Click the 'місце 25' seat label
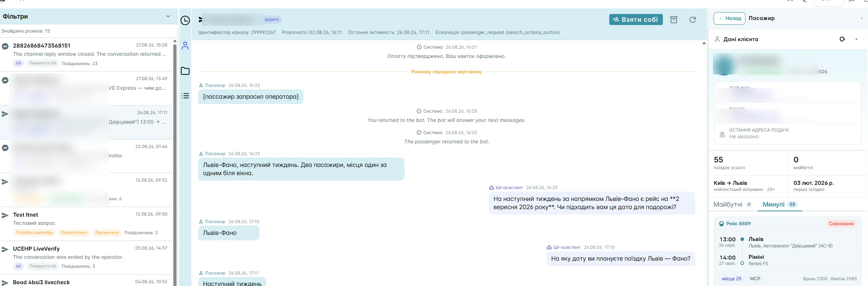868x286 pixels. [x=731, y=279]
